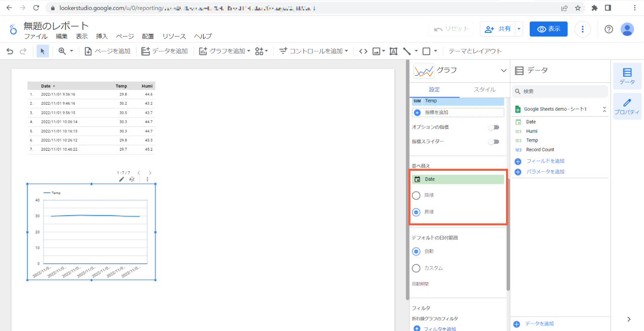Image resolution: width=644 pixels, height=331 pixels.
Task: Click the help question mark icon
Action: pos(609,29)
